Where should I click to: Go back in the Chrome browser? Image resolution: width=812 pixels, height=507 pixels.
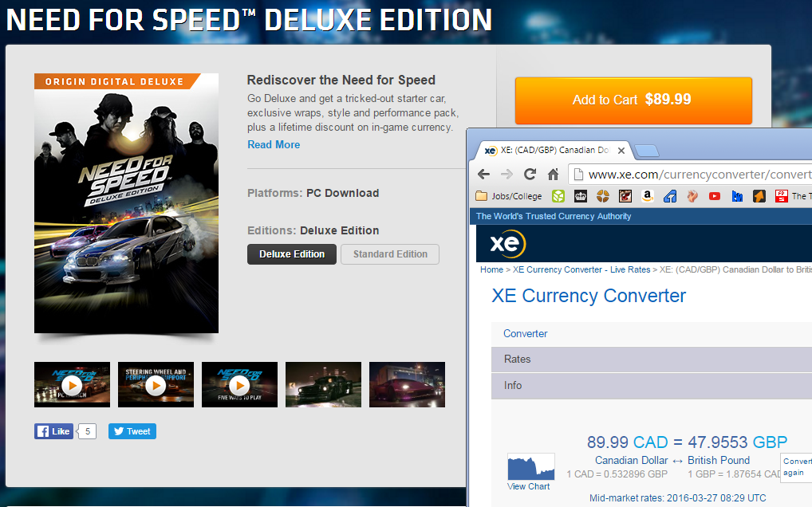[x=483, y=175]
